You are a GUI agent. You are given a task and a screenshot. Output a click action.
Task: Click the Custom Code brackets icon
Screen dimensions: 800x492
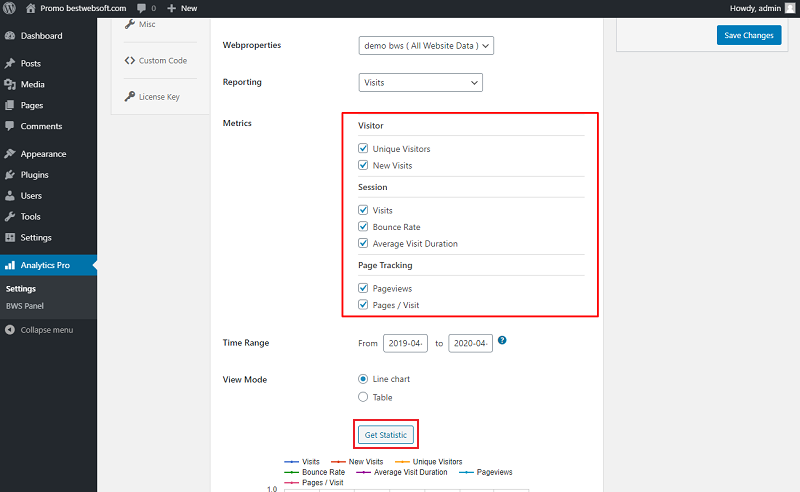pos(130,60)
